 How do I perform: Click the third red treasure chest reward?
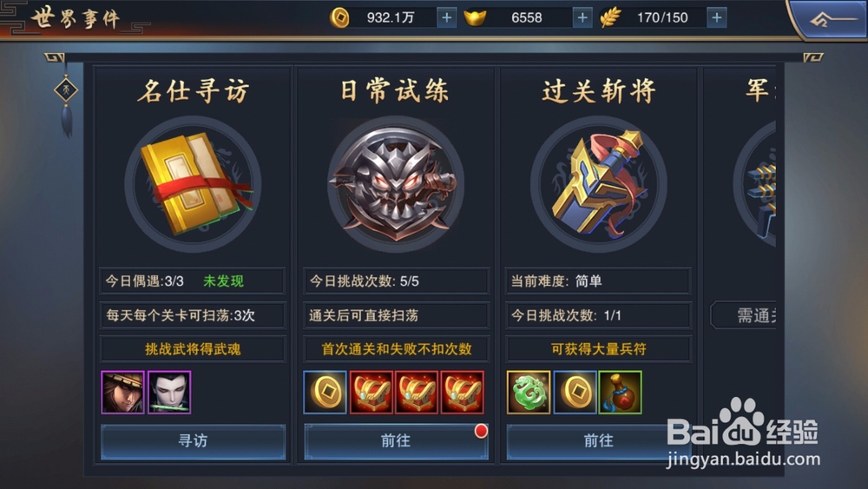click(x=463, y=392)
